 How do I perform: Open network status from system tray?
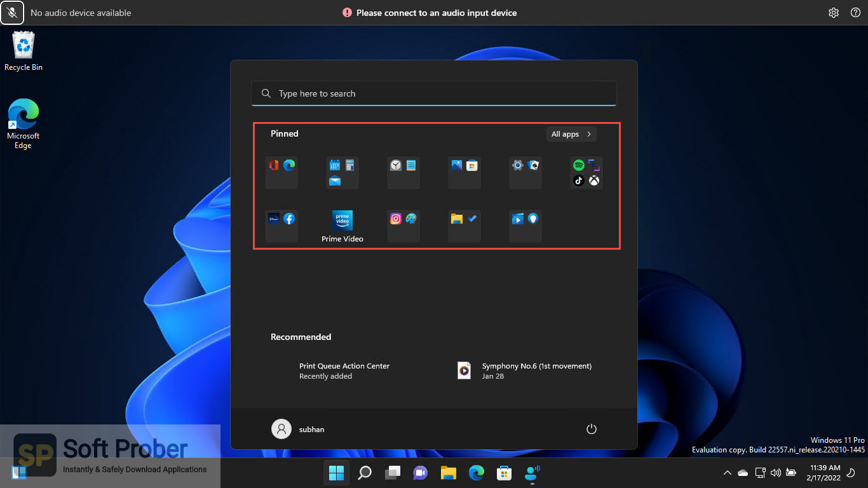760,473
